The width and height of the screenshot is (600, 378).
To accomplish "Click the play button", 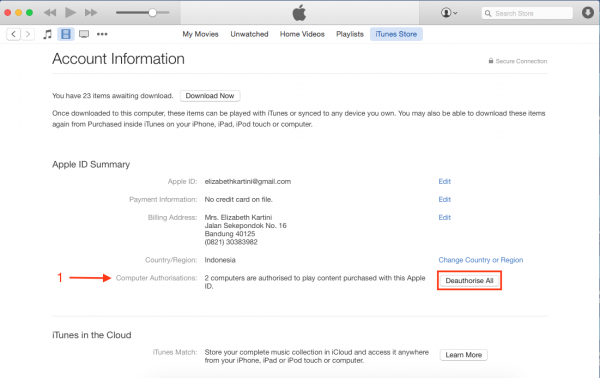I will 70,13.
